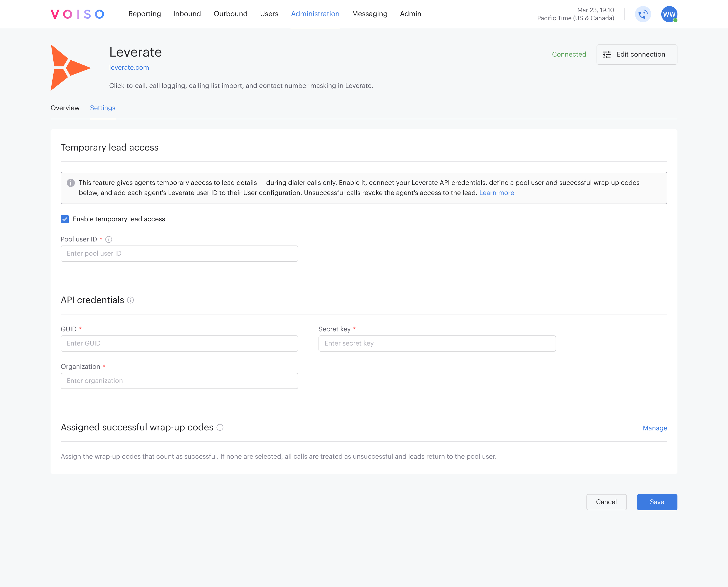The height and width of the screenshot is (587, 728).
Task: Click the info icon beside wrap-up codes heading
Action: 220,427
